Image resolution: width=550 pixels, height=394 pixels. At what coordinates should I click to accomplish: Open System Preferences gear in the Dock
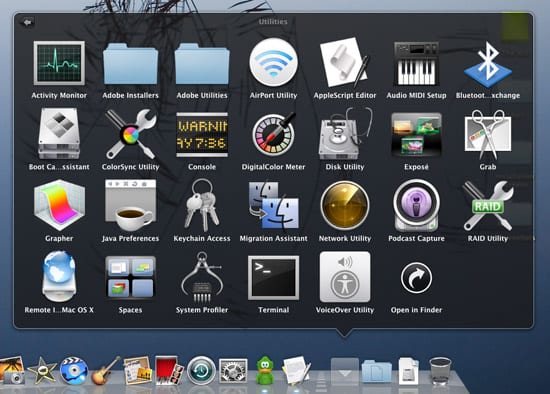tap(233, 371)
